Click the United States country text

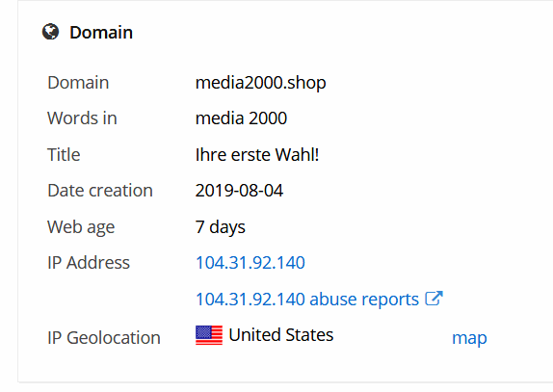pyautogui.click(x=280, y=334)
